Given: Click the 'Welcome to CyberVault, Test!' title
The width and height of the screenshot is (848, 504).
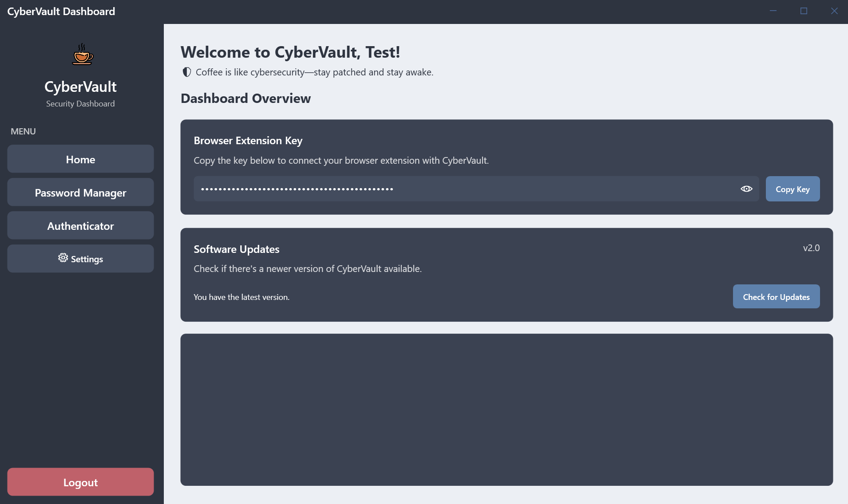Looking at the screenshot, I should point(290,52).
